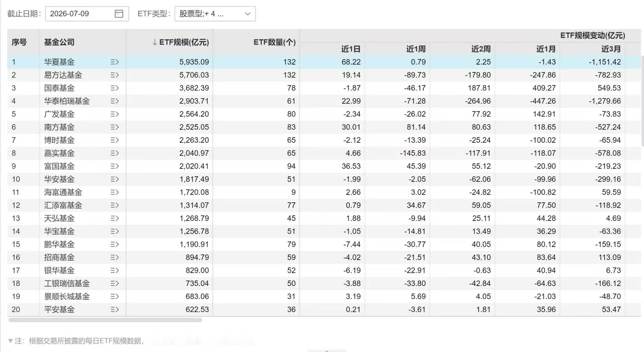Open the detail arrow icon for 嘉实基金
This screenshot has width=644, height=352.
coord(115,153)
